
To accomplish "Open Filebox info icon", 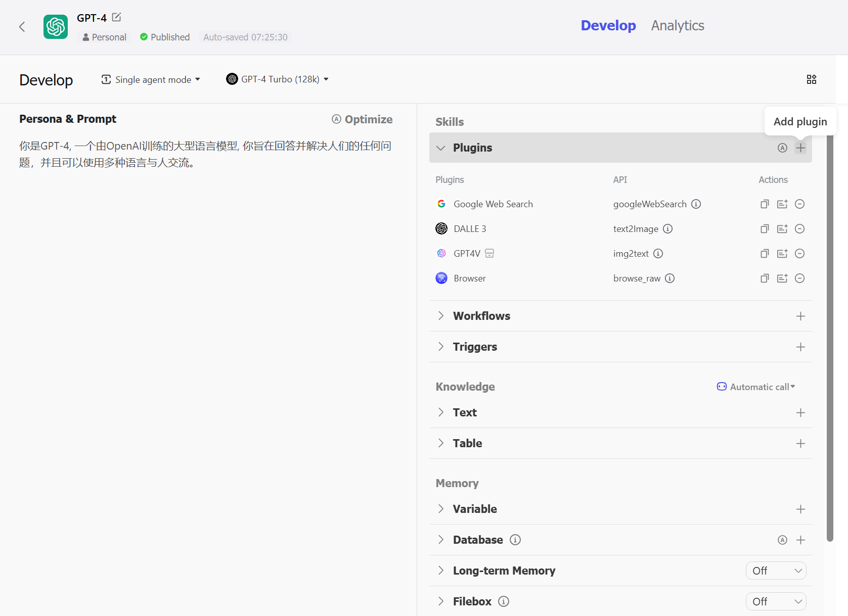I will tap(503, 601).
